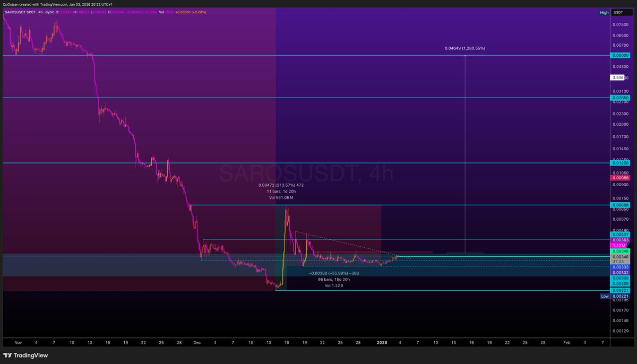This screenshot has height=364, width=637.
Task: Click the Nov date axis label
Action: (18, 343)
